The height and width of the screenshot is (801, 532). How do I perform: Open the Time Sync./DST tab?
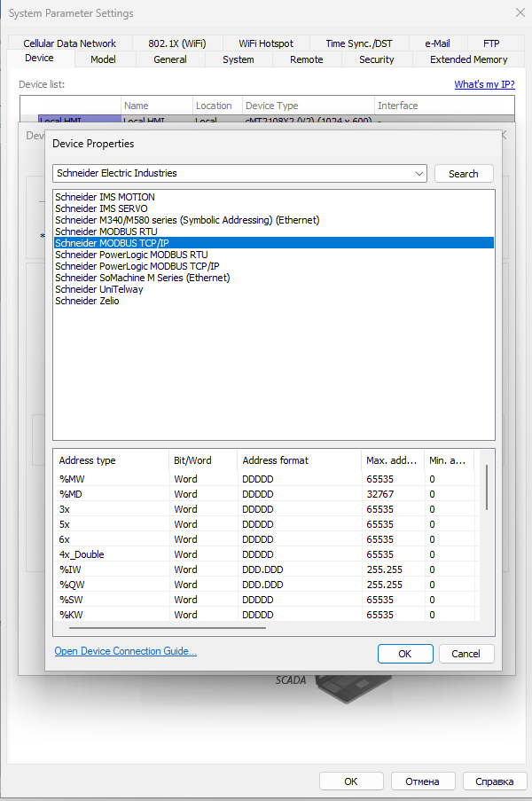359,43
